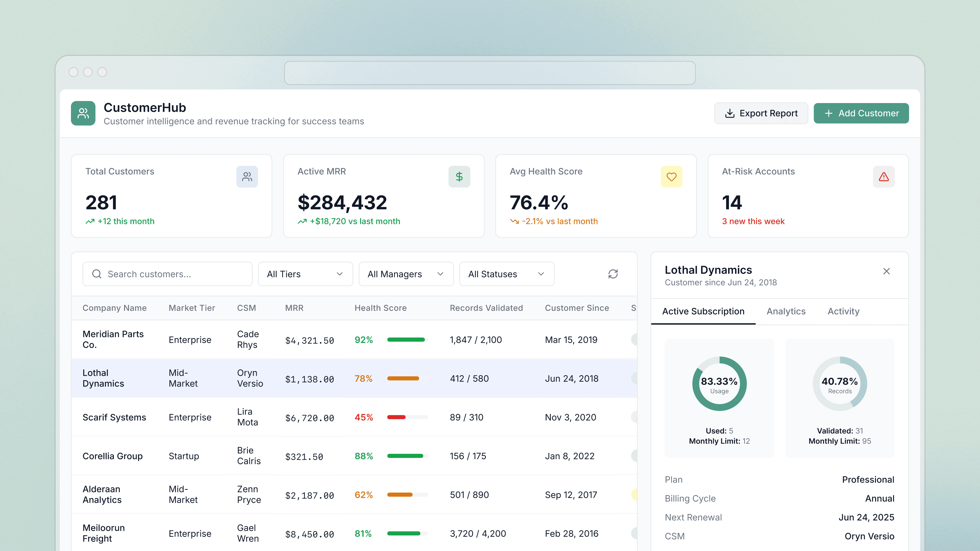Click the download icon in Export Report
This screenshot has height=551, width=980.
pos(730,113)
